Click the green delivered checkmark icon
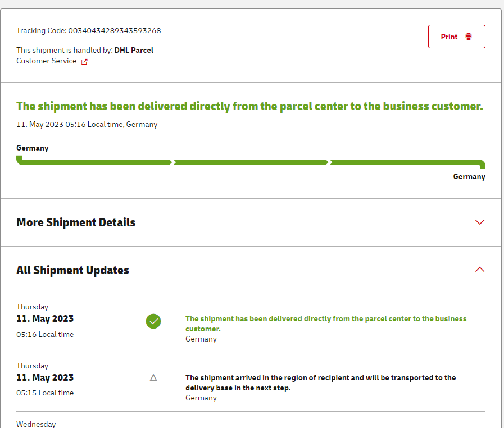Screen dimensions: 504x428 click(x=153, y=321)
